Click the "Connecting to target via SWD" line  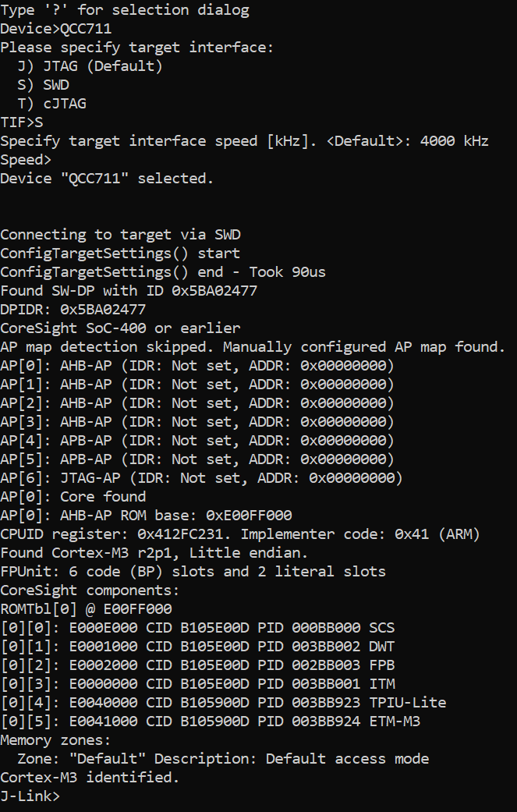tap(115, 235)
